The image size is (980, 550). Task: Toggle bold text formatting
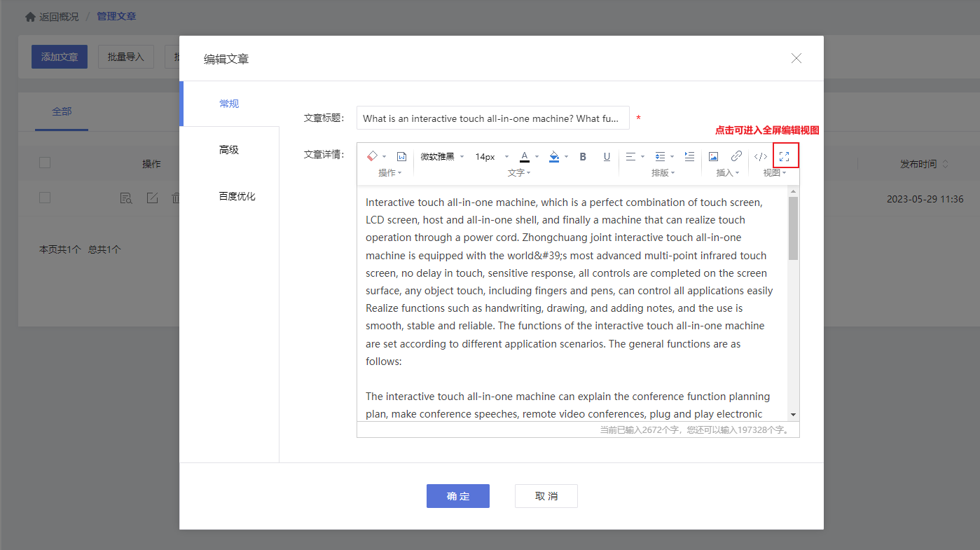(583, 156)
